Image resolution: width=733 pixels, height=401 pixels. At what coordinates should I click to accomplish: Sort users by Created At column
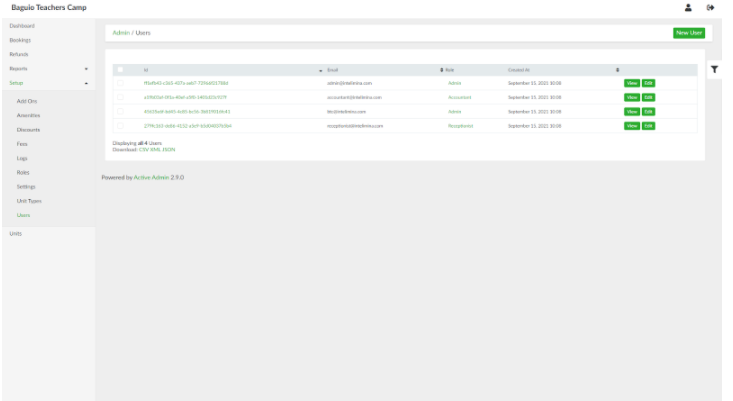click(x=519, y=70)
